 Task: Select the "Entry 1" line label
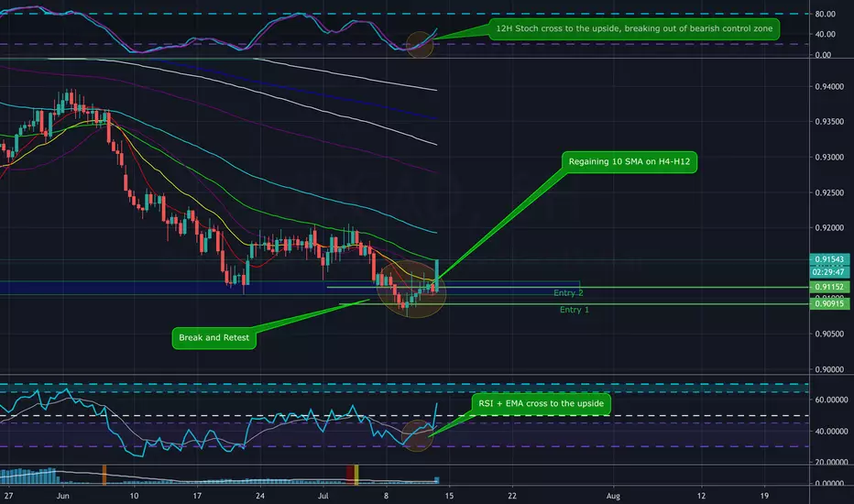click(x=574, y=310)
